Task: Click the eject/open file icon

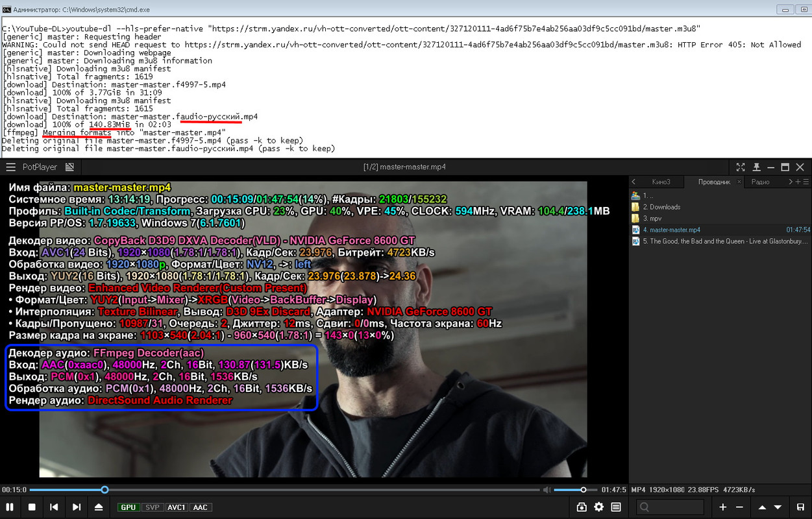Action: (99, 507)
